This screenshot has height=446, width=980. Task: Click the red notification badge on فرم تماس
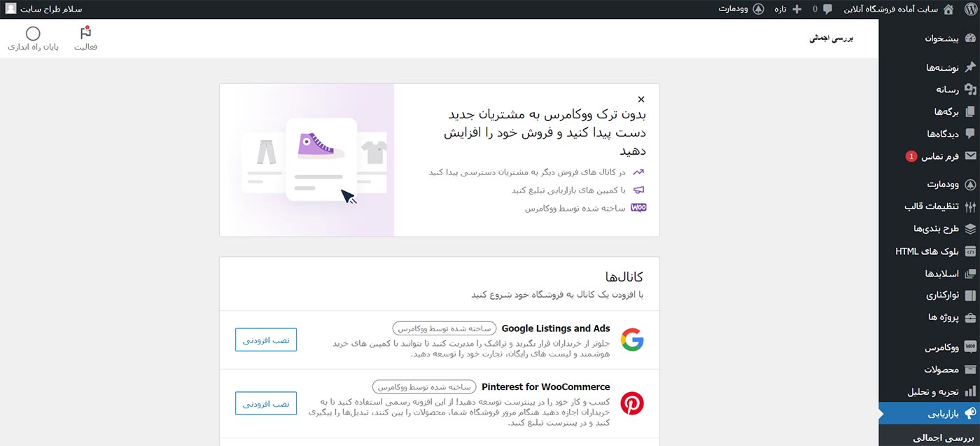911,156
